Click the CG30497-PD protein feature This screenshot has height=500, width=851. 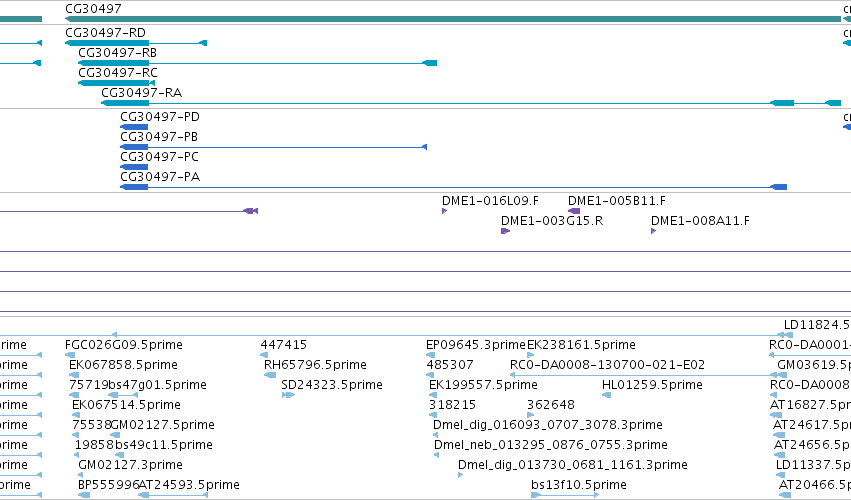tap(134, 127)
